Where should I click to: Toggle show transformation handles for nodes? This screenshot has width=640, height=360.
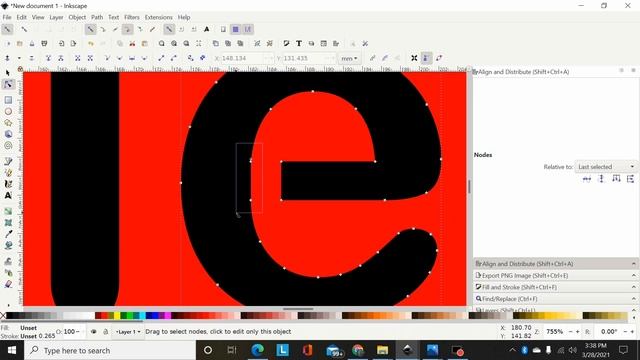414,58
